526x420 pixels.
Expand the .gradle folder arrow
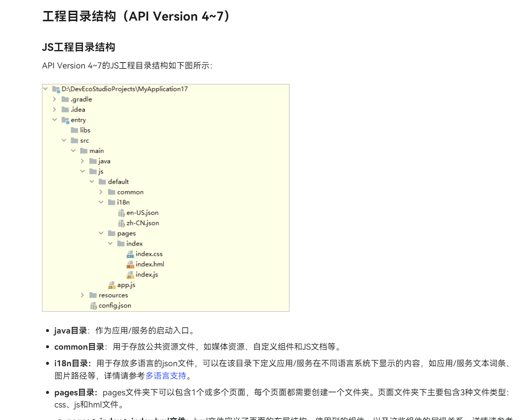(x=55, y=99)
